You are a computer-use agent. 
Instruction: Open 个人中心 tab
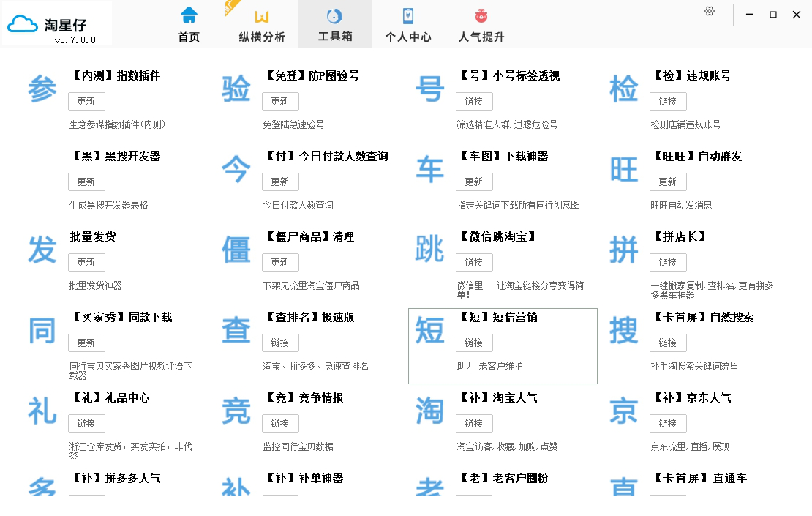click(x=408, y=24)
